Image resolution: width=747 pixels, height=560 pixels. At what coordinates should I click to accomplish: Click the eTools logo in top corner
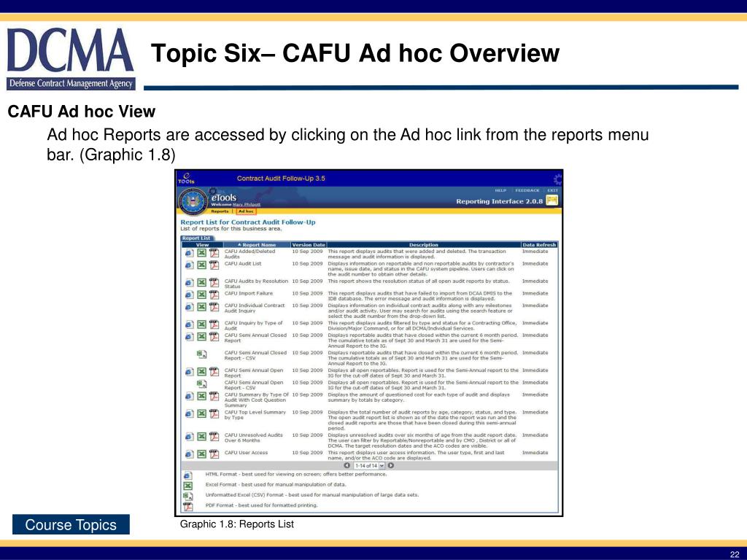click(x=186, y=179)
